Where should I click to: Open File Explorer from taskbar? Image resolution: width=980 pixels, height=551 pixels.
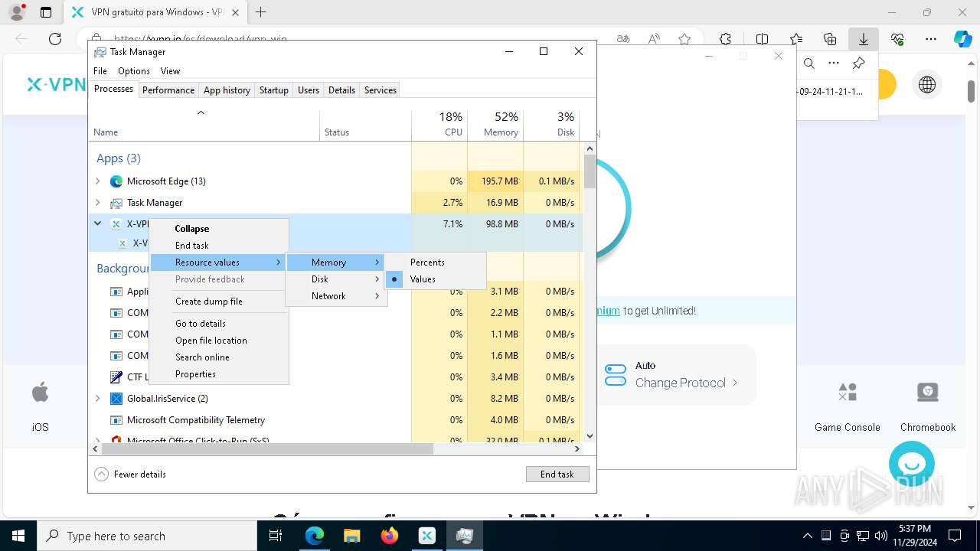351,536
